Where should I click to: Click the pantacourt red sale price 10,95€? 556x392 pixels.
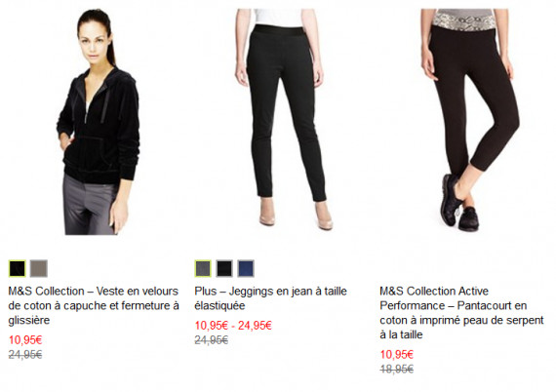click(396, 354)
